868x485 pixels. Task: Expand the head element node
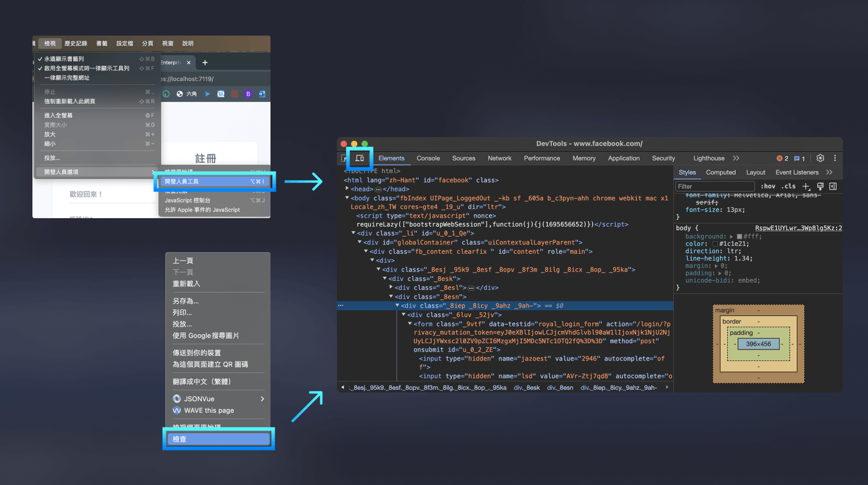(347, 188)
